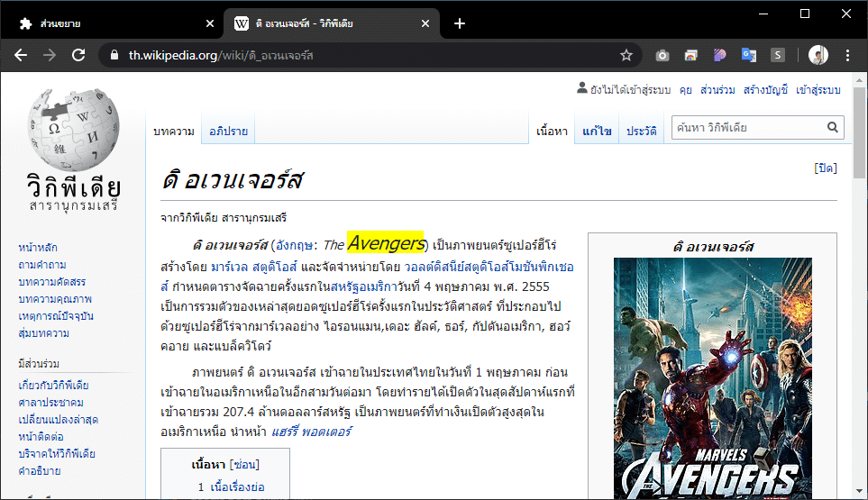Screen dimensions: 868x500
Task: Click the scrollbar up arrow
Action: [x=859, y=80]
